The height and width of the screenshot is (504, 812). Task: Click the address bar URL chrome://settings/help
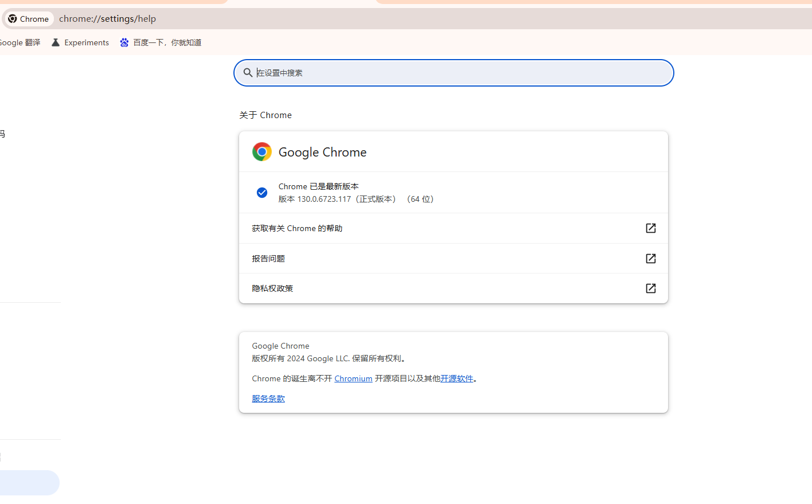coord(107,19)
